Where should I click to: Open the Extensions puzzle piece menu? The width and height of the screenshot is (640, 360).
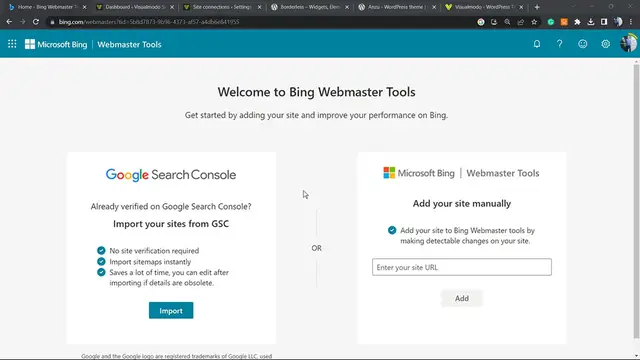pos(577,22)
